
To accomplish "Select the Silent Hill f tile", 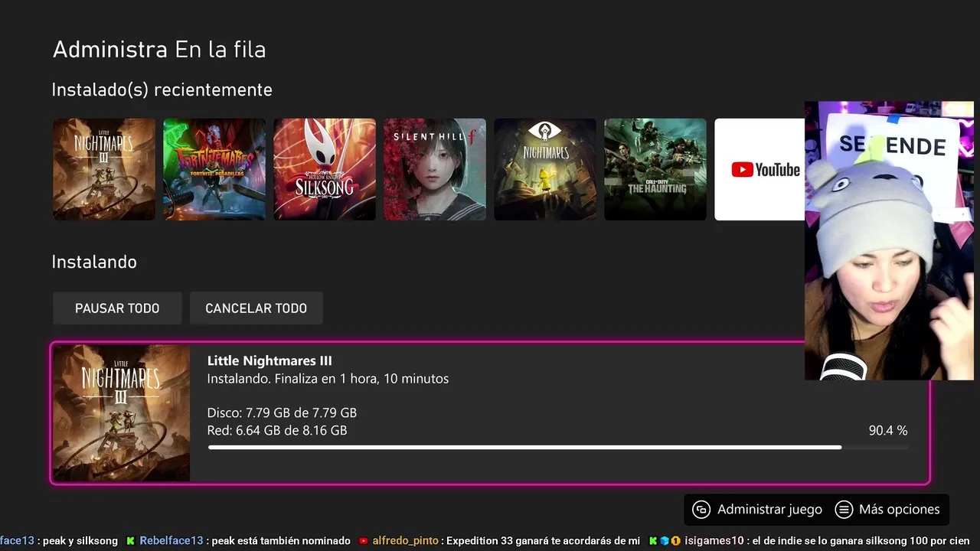I will coord(435,169).
